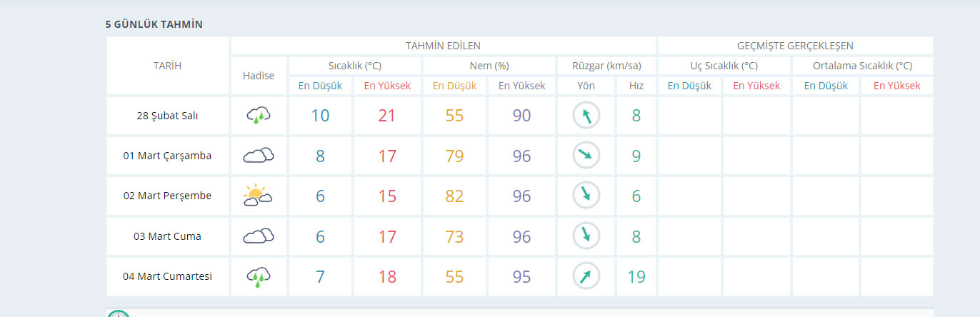
Task: Click the 04 Mart Cumartesi date cell
Action: (x=168, y=276)
